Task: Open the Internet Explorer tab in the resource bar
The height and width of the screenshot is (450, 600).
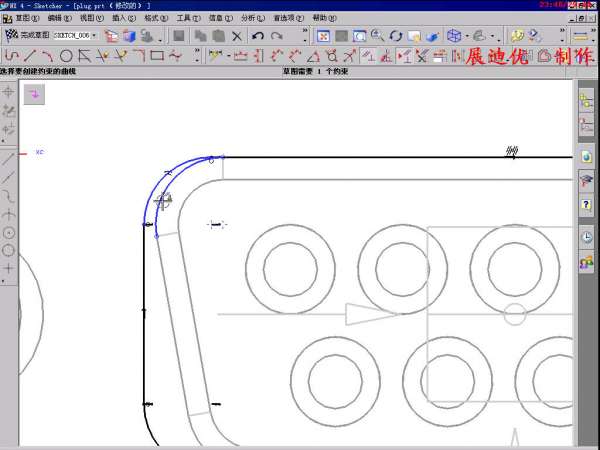Action: (586, 157)
